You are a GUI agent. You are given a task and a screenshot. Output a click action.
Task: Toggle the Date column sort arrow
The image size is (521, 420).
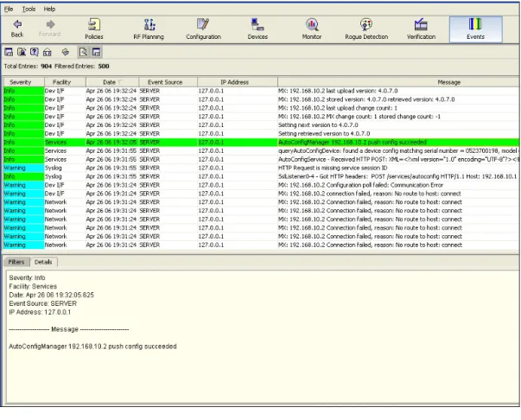pyautogui.click(x=120, y=82)
